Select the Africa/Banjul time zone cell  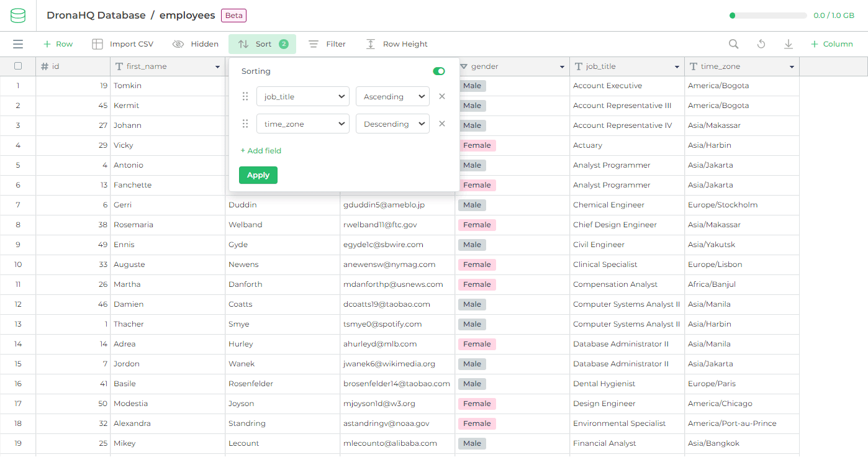click(742, 284)
